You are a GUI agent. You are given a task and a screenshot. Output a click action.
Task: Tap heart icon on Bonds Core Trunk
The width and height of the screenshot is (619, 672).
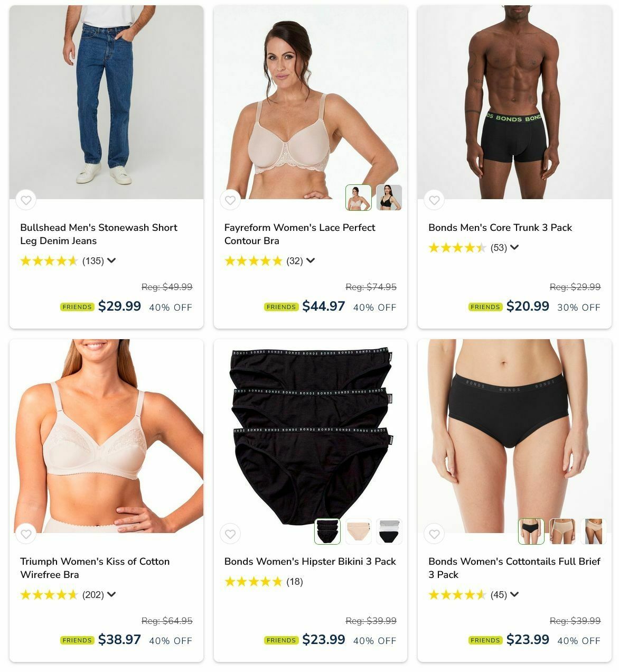[x=434, y=200]
